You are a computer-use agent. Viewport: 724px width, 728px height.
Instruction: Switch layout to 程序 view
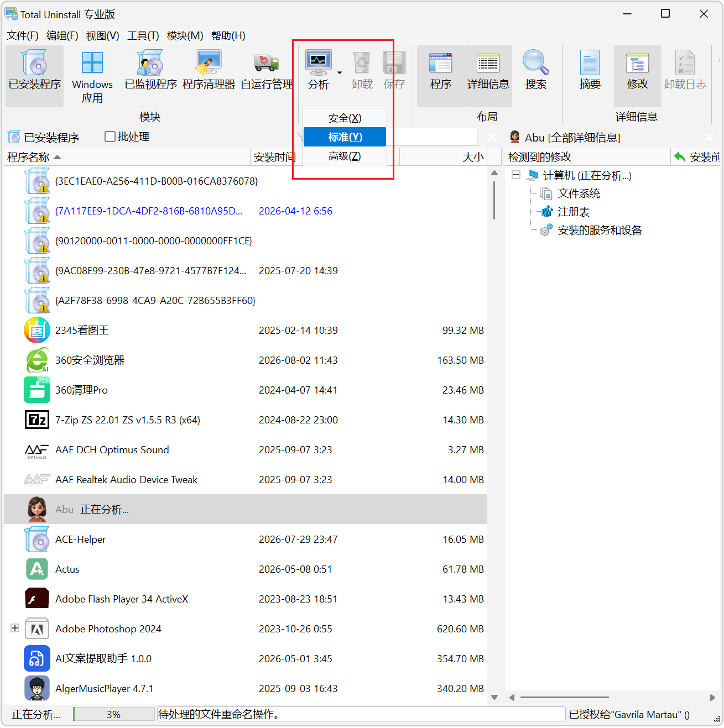pyautogui.click(x=441, y=76)
